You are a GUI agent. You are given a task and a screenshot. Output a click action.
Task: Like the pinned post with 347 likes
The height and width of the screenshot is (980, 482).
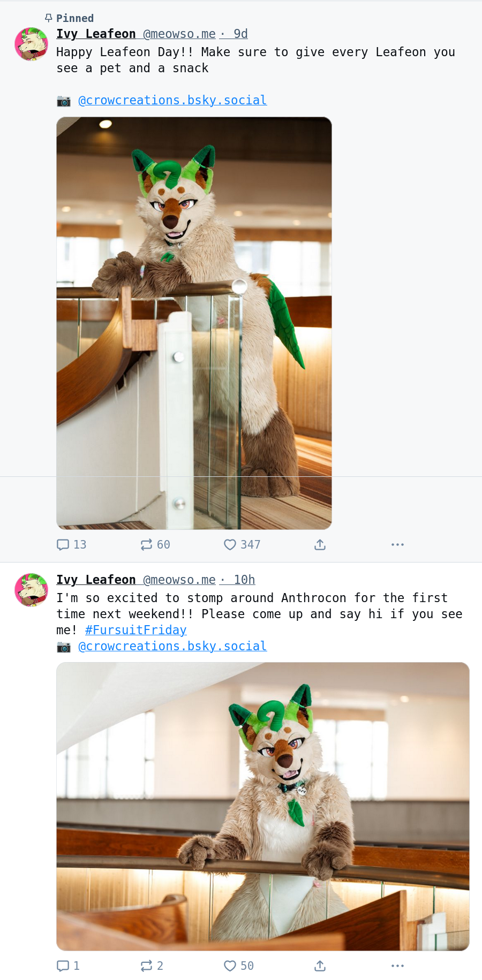pyautogui.click(x=242, y=544)
